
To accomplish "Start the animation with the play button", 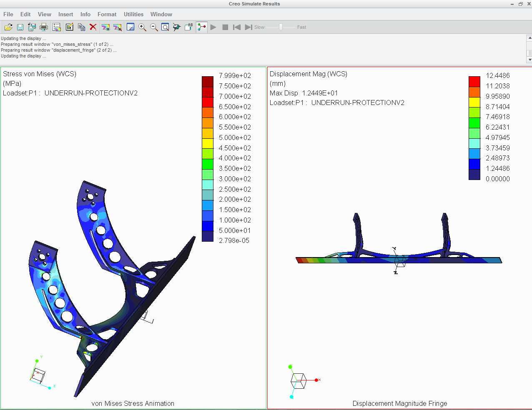I will click(x=213, y=27).
